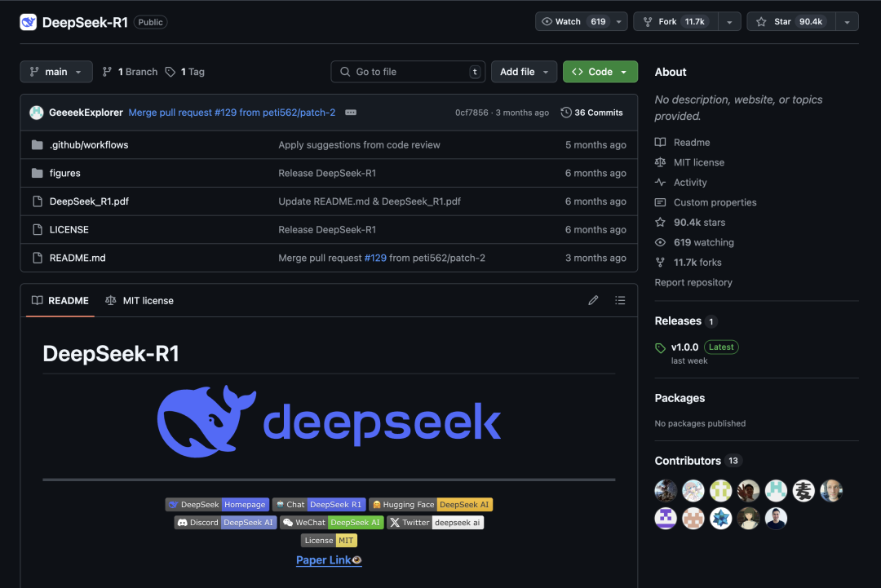The width and height of the screenshot is (881, 588).
Task: Open the Paper Link
Action: tap(329, 560)
